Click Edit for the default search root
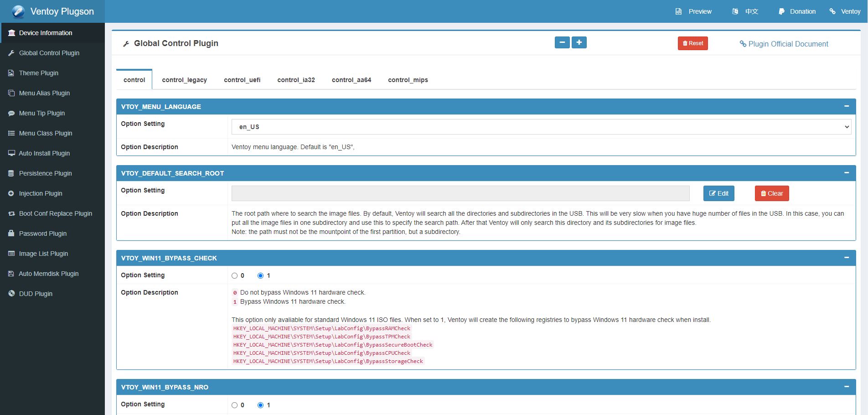The image size is (868, 415). [x=718, y=193]
